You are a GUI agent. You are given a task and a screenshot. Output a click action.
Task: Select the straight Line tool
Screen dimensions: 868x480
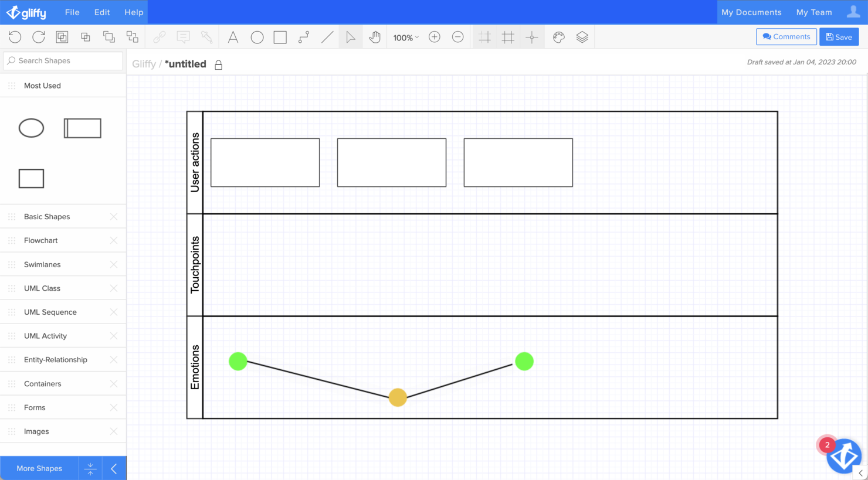tap(327, 37)
